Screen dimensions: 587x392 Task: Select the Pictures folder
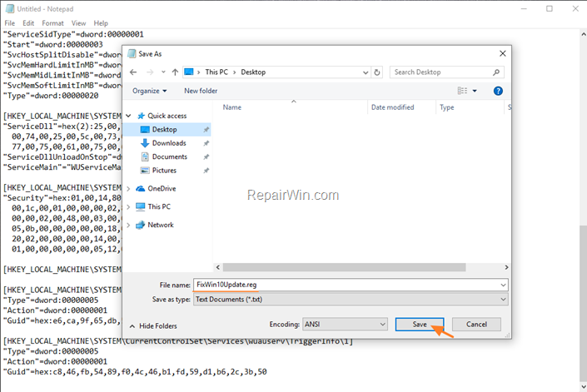(x=164, y=170)
